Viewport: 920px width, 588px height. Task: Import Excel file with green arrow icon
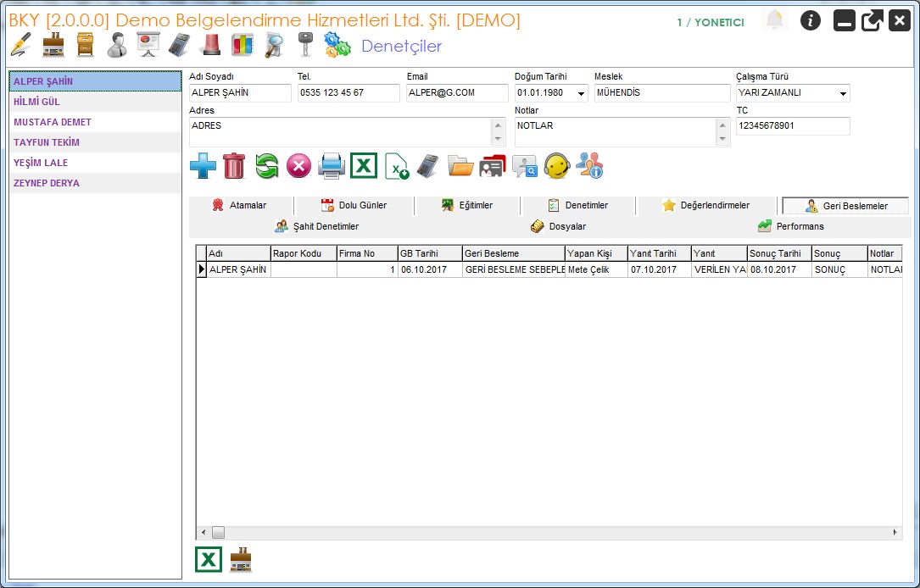397,166
